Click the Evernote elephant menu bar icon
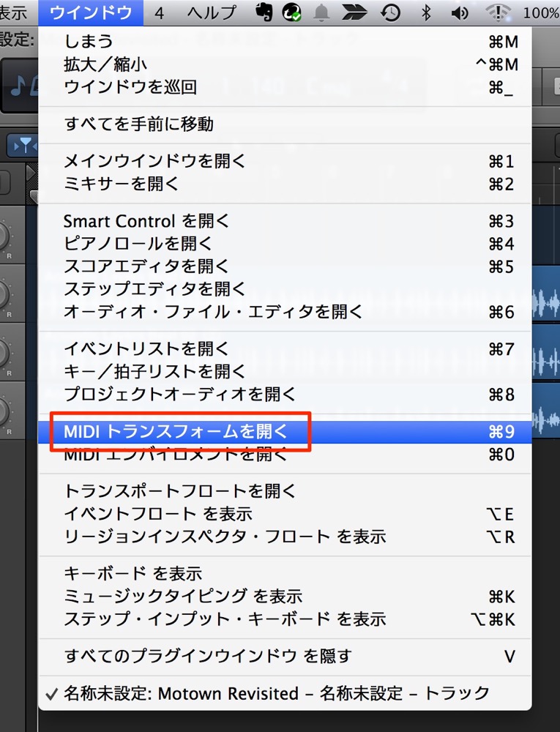Screen dimensions: 560x732 pos(264,12)
